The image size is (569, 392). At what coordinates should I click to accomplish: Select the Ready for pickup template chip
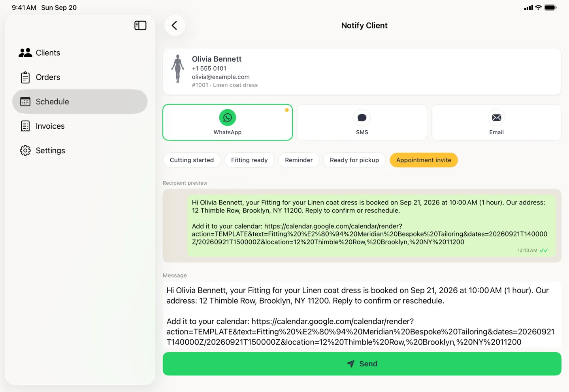(x=354, y=160)
